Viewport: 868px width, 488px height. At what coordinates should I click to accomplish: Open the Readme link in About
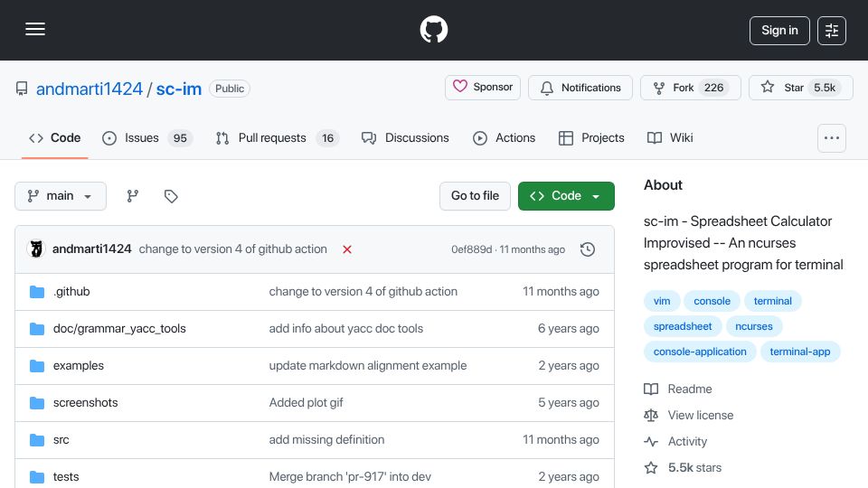(x=678, y=389)
